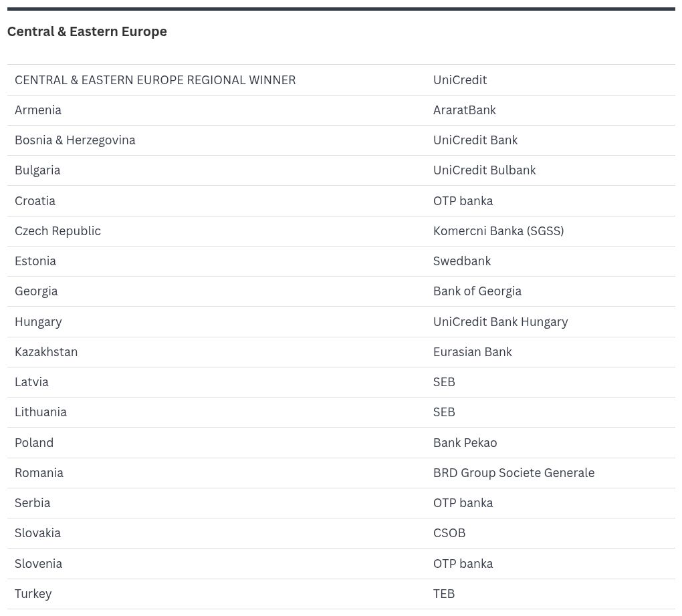Click BRD Group Societe Generale text

click(514, 473)
